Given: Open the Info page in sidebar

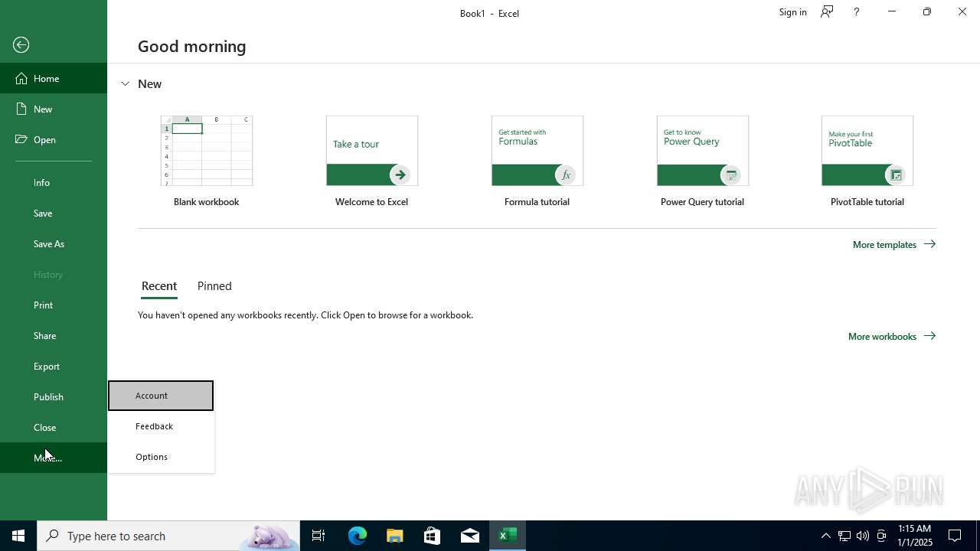Looking at the screenshot, I should [x=54, y=182].
